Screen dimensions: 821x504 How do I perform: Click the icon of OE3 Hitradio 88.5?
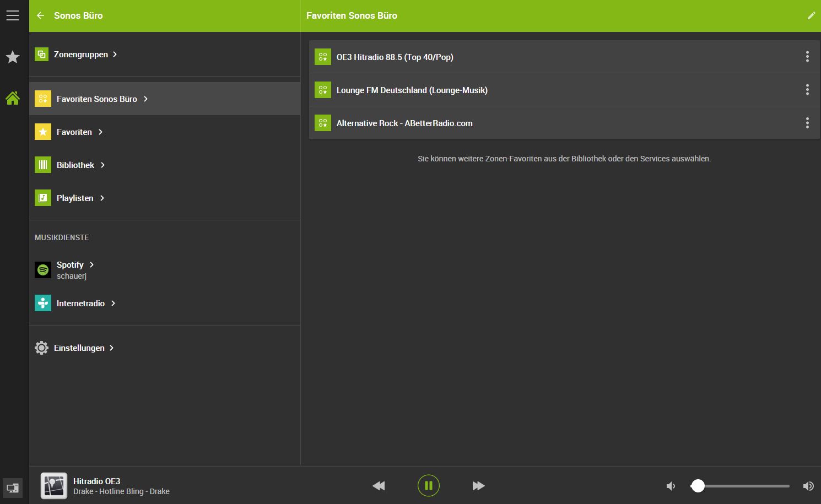323,57
